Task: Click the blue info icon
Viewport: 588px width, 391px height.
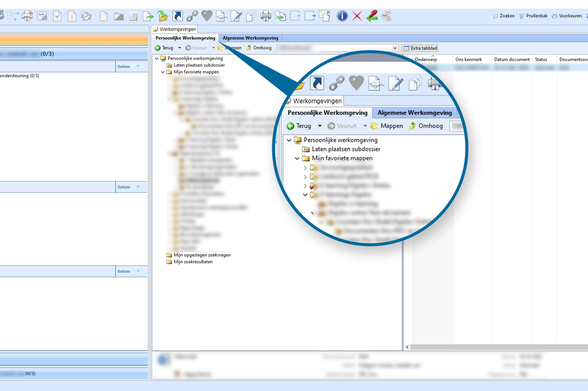Action: point(342,16)
